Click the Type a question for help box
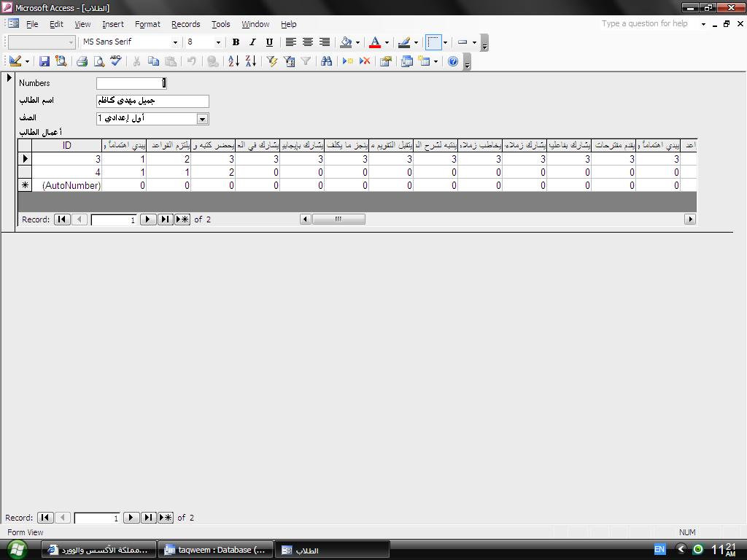 pyautogui.click(x=649, y=24)
